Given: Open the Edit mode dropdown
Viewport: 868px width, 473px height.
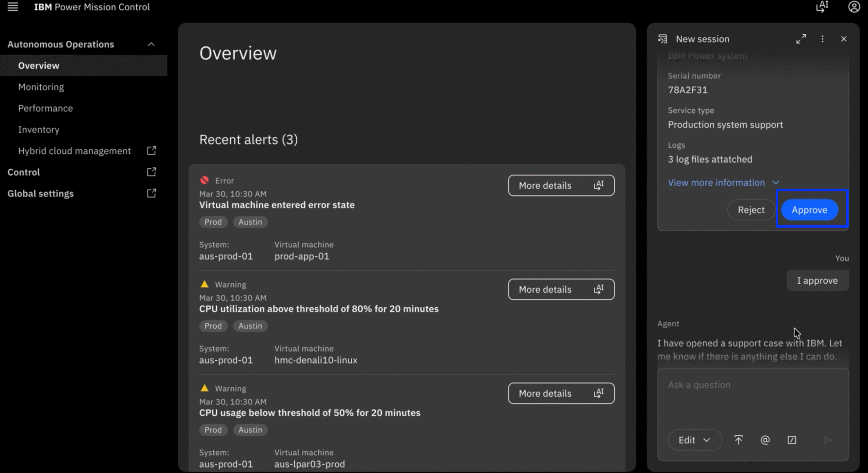Looking at the screenshot, I should (695, 440).
